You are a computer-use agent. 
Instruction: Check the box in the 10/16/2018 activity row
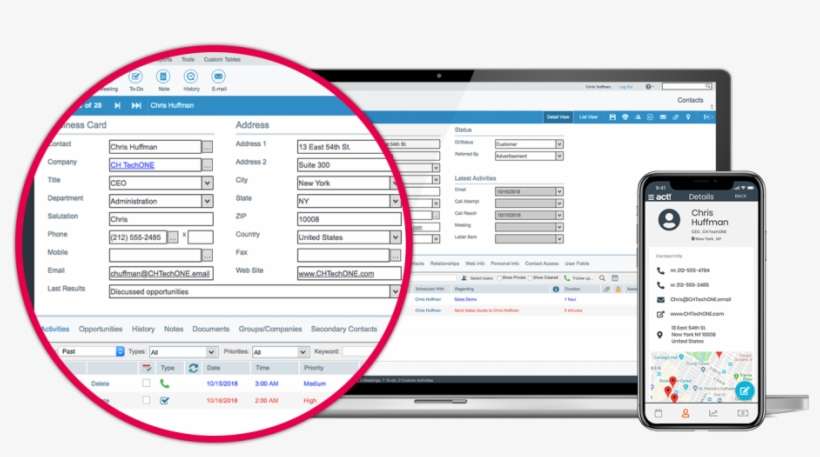(146, 401)
